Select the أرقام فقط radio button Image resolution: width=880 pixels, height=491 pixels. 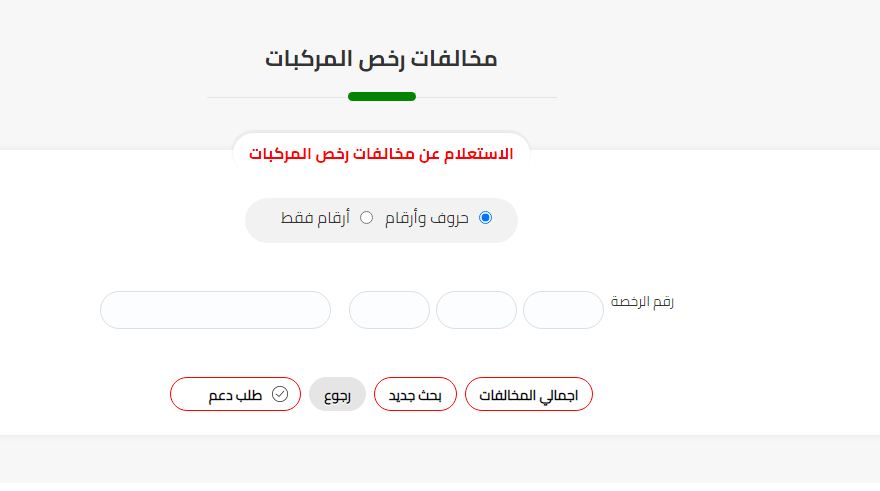point(366,218)
